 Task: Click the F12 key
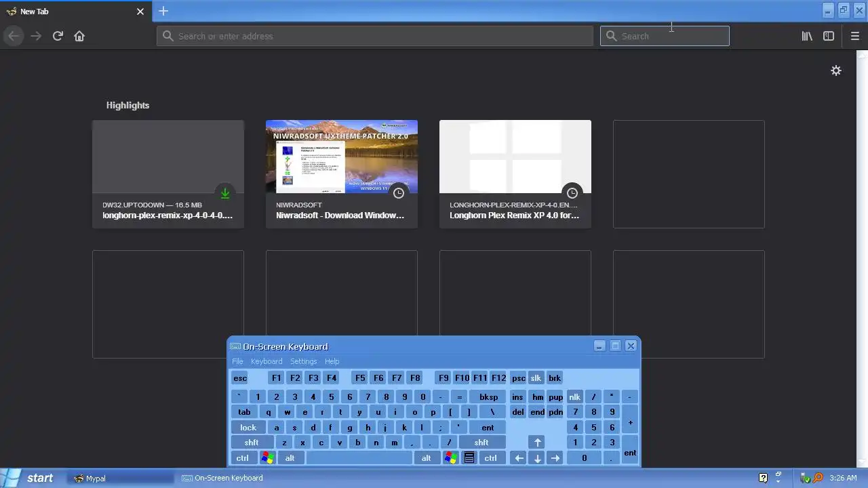498,378
